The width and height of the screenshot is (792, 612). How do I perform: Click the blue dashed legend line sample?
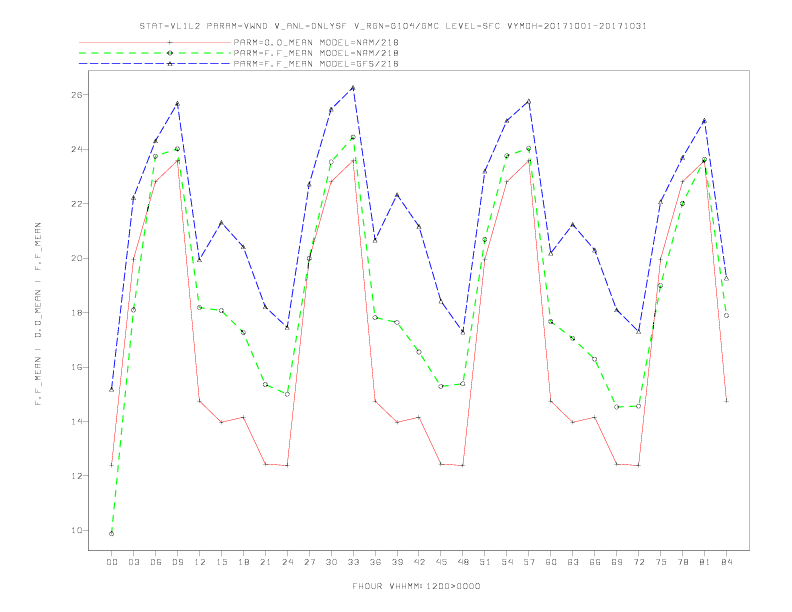[x=155, y=64]
